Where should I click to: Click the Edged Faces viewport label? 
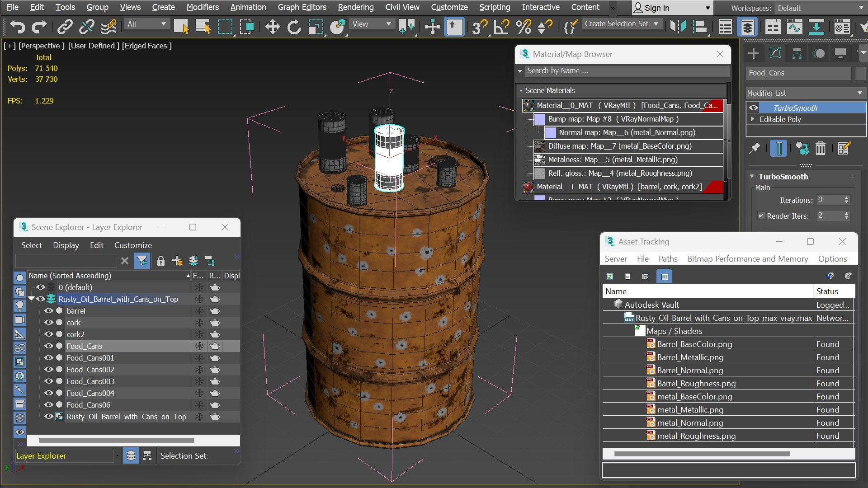pos(147,46)
